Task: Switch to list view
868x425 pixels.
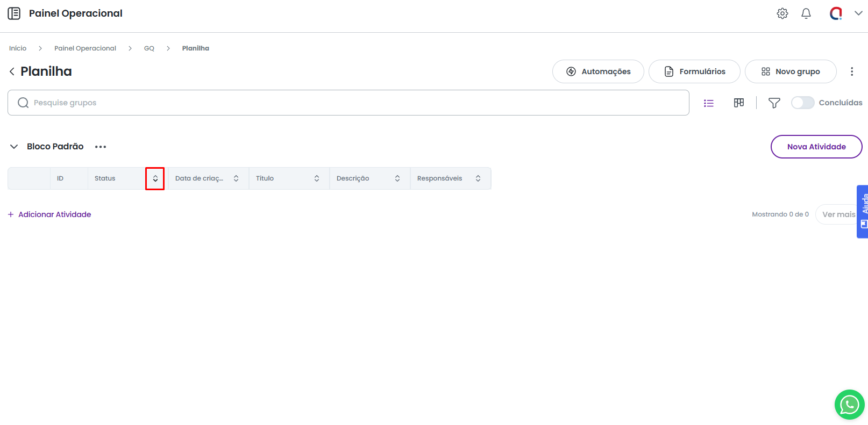Action: click(x=708, y=103)
